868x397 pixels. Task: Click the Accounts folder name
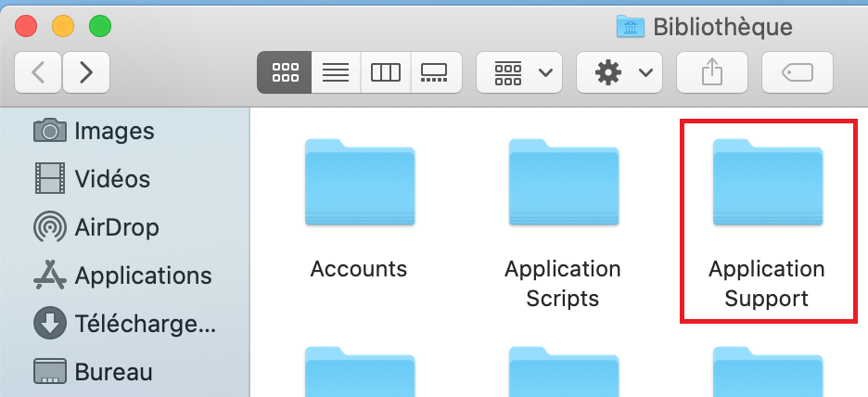(x=359, y=269)
